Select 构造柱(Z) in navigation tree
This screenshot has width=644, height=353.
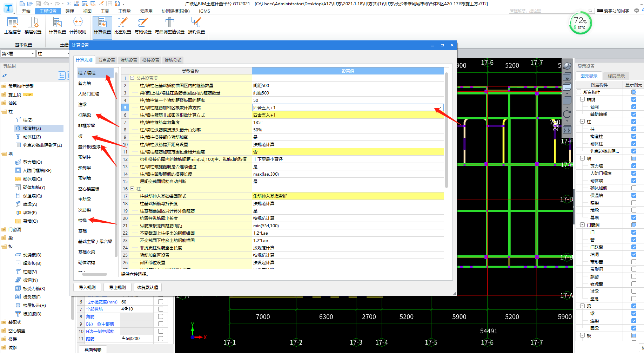tap(32, 129)
